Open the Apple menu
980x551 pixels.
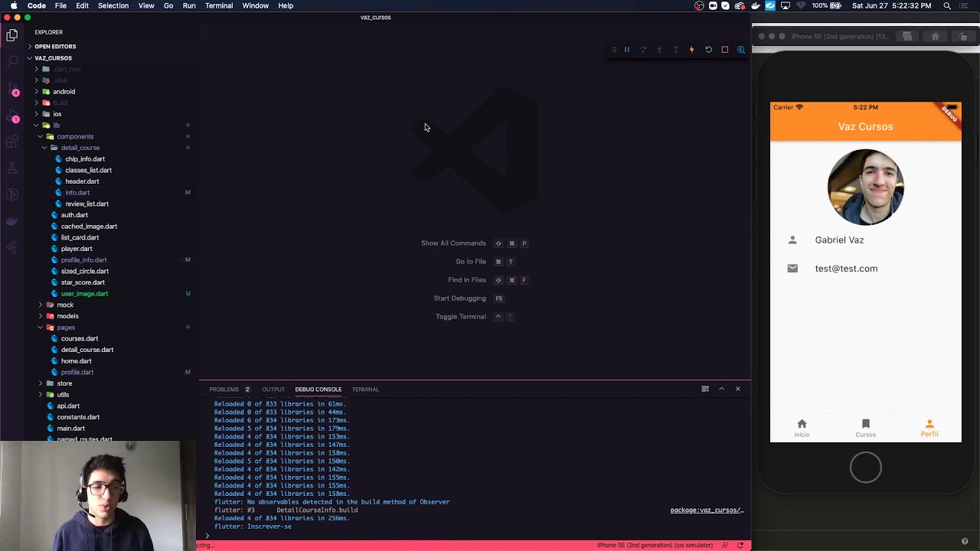click(14, 5)
